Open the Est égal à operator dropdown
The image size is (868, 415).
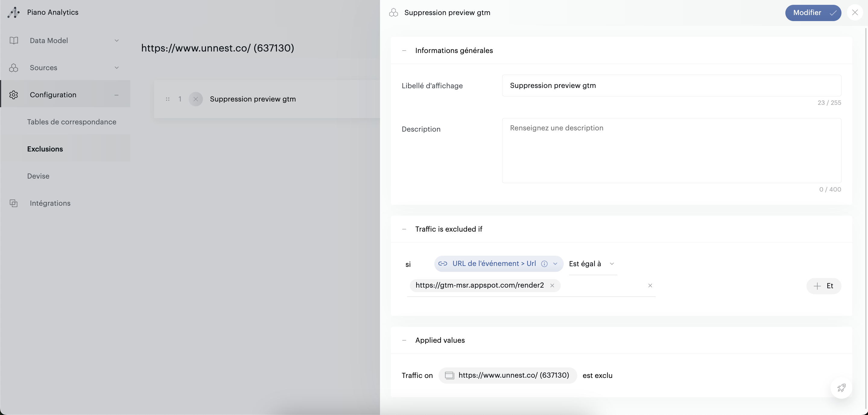pos(592,264)
